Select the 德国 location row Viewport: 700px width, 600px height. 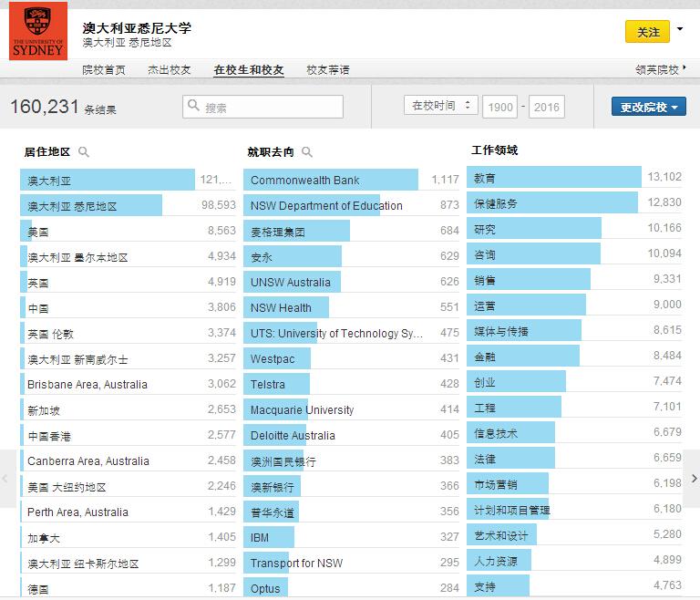(x=128, y=588)
